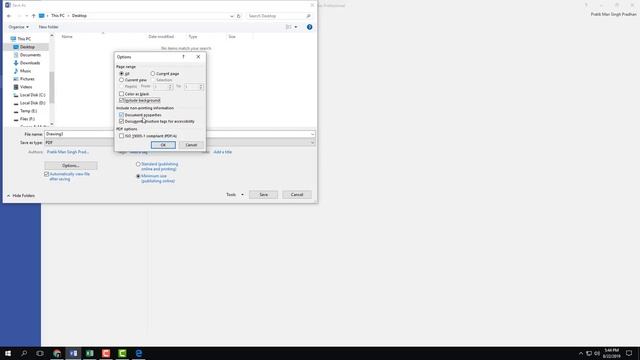Uncheck the Document properties checkbox
Image resolution: width=640 pixels, height=360 pixels.
pyautogui.click(x=122, y=115)
